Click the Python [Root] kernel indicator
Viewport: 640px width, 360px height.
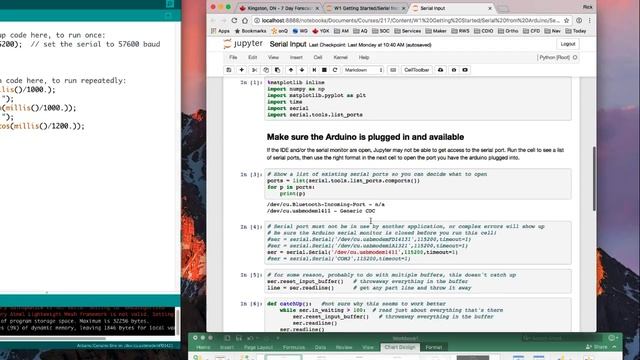[x=558, y=58]
